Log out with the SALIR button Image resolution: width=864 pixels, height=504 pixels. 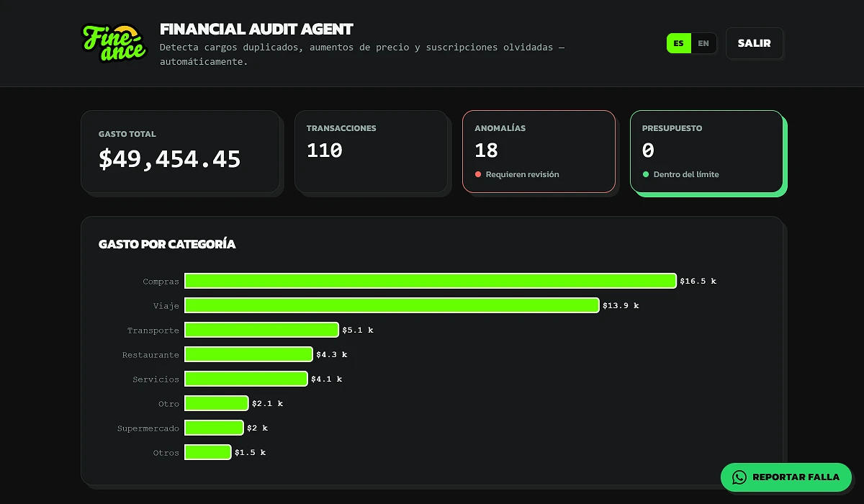[x=755, y=43]
